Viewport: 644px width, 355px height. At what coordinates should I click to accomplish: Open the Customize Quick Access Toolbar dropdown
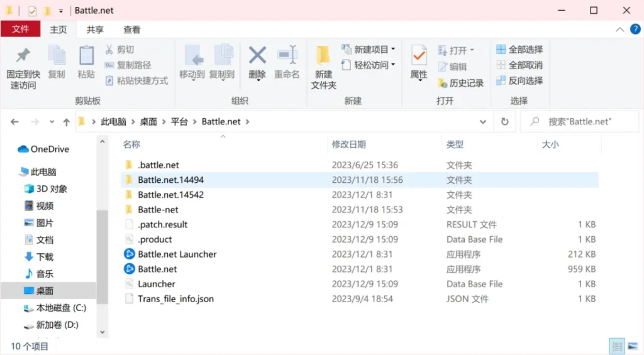[x=61, y=11]
